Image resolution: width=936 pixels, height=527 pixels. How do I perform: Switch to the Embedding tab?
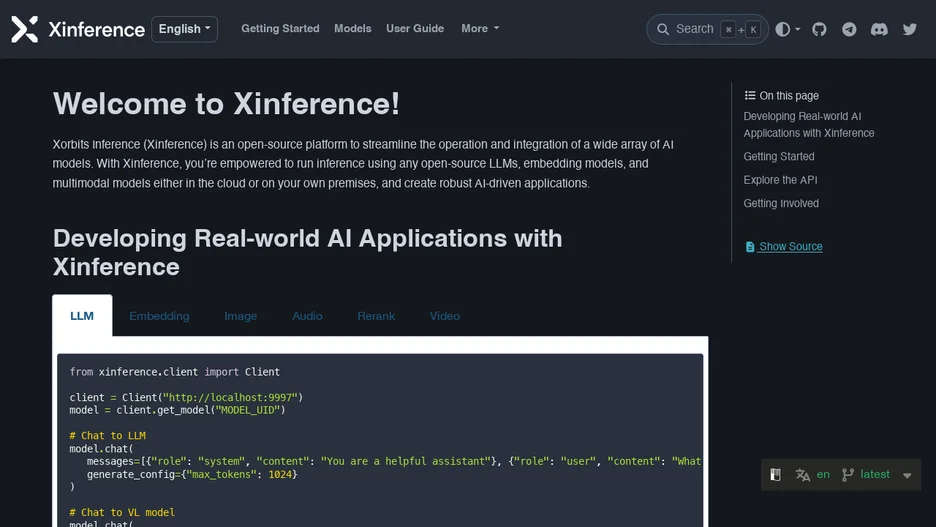pyautogui.click(x=159, y=316)
